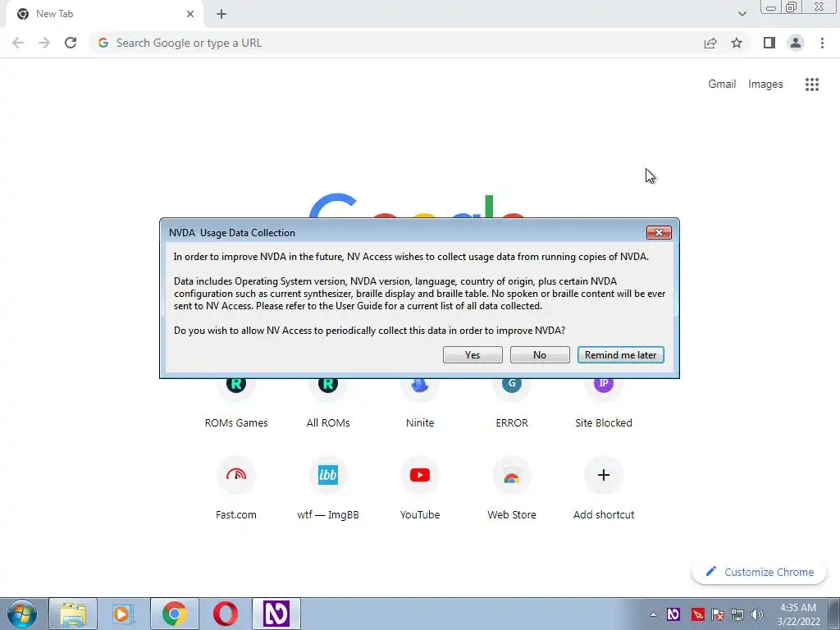The height and width of the screenshot is (630, 840).
Task: Click the Customize Chrome button
Action: pyautogui.click(x=759, y=572)
